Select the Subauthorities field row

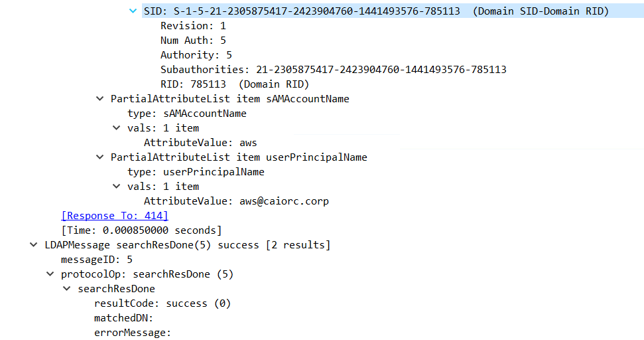pyautogui.click(x=333, y=70)
